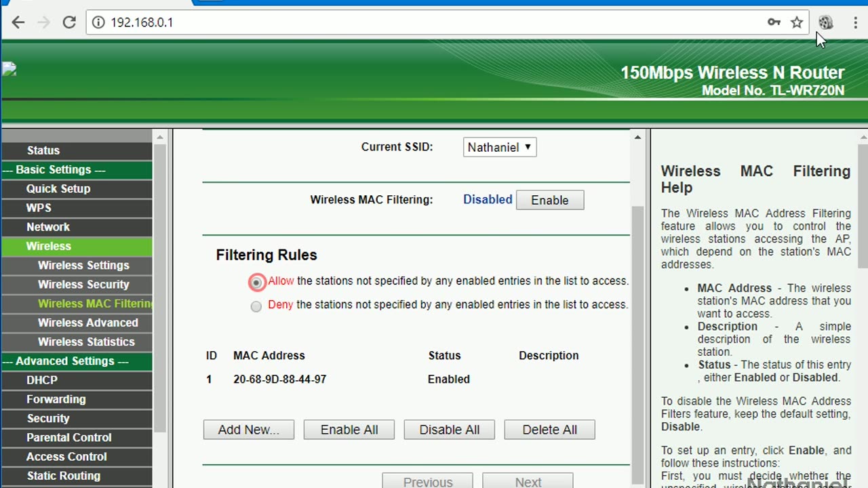Open Wireless Settings submenu
The image size is (868, 488).
(77, 265)
